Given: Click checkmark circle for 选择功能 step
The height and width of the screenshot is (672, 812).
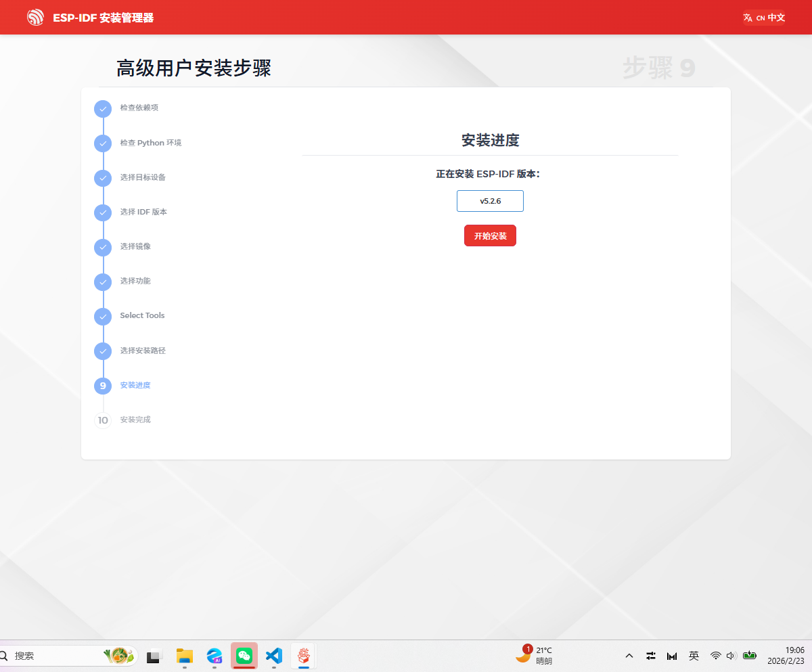Looking at the screenshot, I should point(103,282).
